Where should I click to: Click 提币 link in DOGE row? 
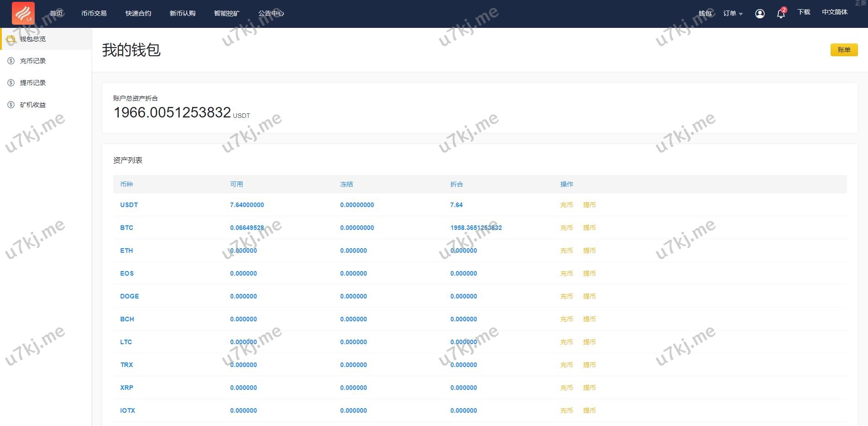(x=589, y=296)
